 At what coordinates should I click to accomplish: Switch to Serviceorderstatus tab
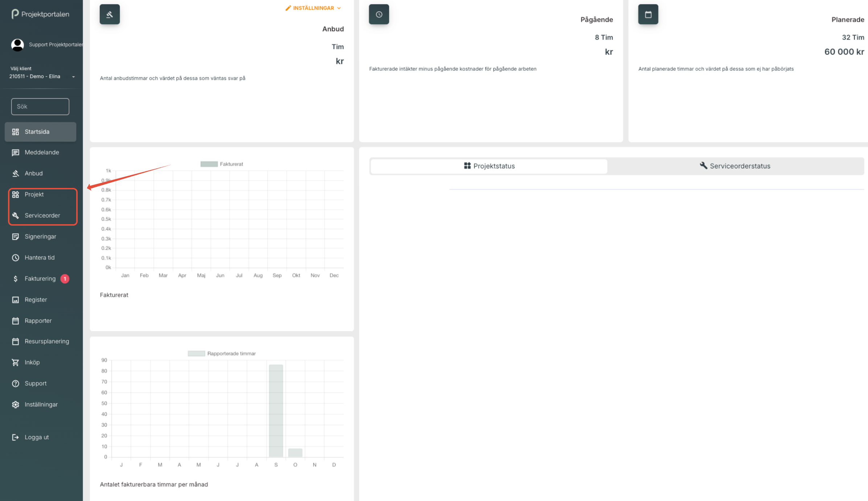[x=735, y=166]
